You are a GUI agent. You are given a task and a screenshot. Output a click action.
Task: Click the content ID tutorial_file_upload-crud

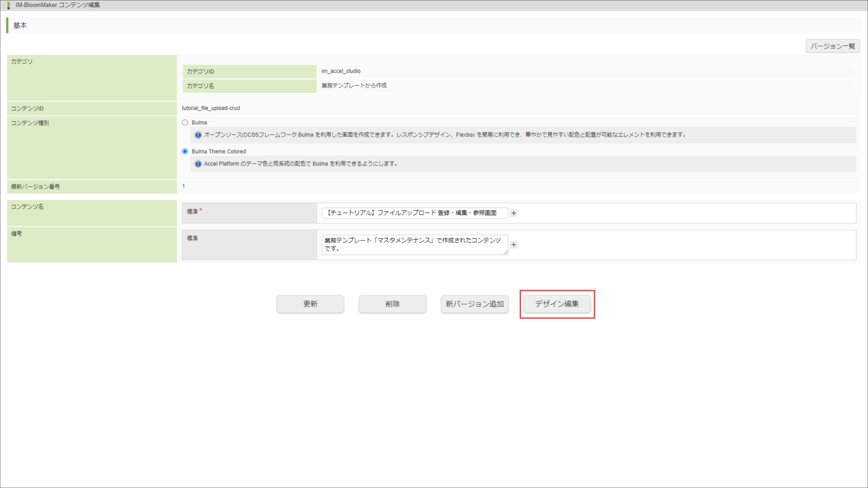[211, 108]
